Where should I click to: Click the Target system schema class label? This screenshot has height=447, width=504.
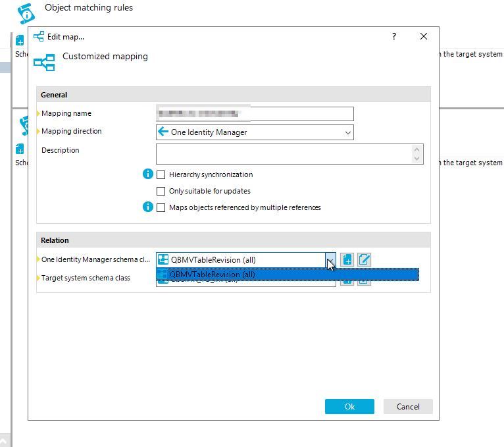click(86, 278)
